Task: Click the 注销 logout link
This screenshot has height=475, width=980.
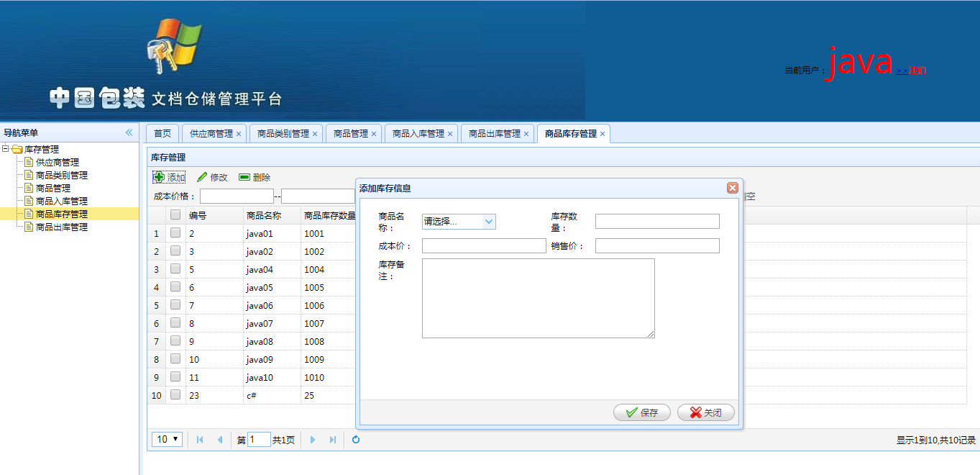Action: [917, 71]
